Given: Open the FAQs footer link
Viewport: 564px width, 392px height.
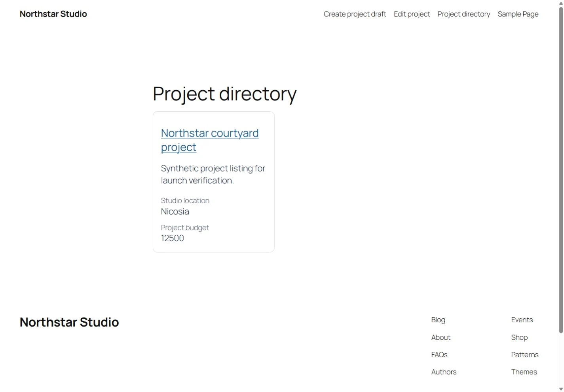Looking at the screenshot, I should (439, 355).
